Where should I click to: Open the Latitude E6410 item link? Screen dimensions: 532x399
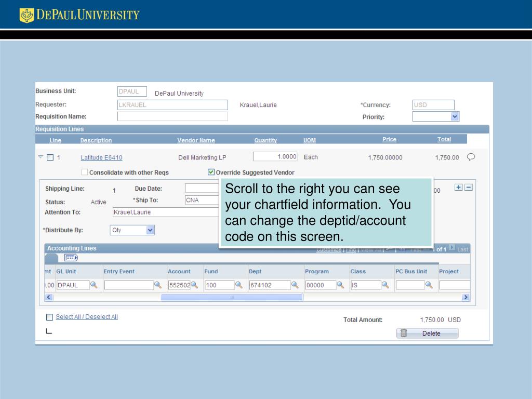(x=101, y=157)
